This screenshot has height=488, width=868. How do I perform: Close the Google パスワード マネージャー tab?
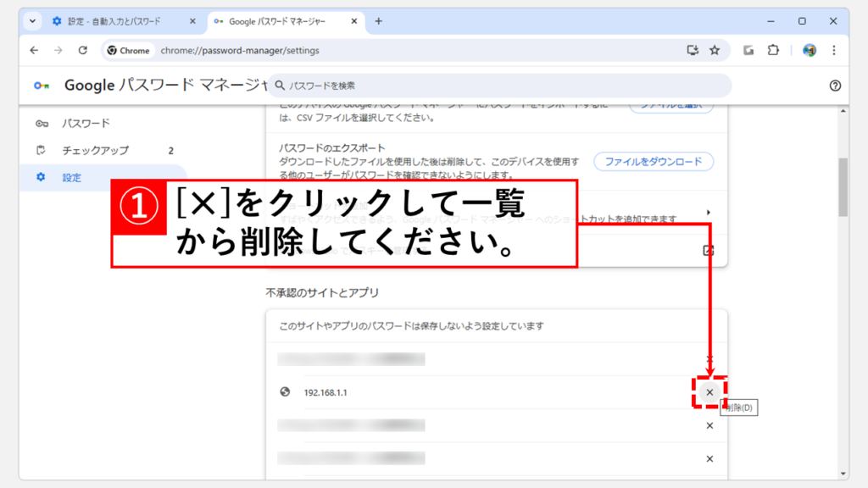[353, 21]
